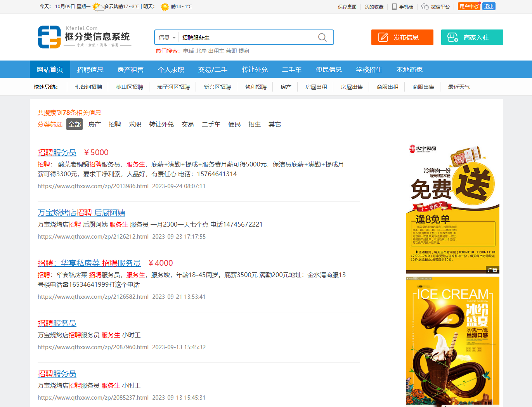Click the mobile version phone icon

coord(394,7)
